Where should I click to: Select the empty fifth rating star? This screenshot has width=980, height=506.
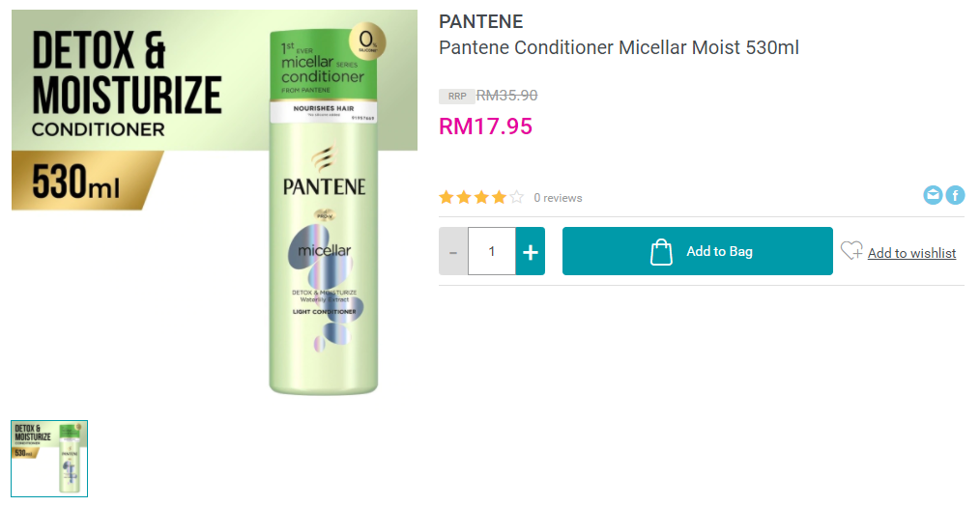pos(516,198)
